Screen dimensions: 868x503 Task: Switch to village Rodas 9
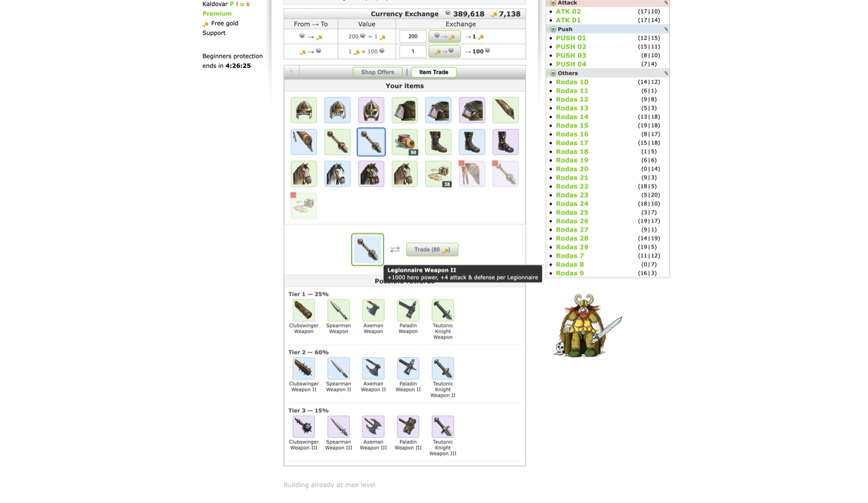(x=570, y=273)
